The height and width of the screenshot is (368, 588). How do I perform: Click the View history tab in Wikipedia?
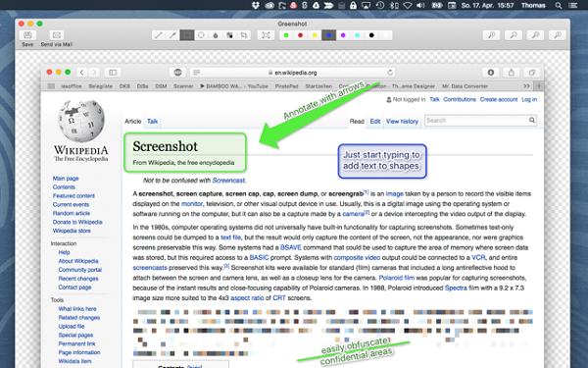coord(402,122)
